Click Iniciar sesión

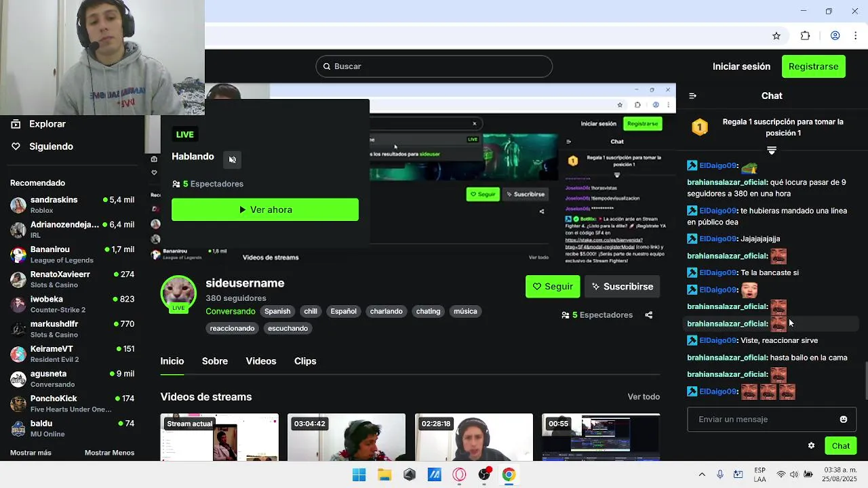pos(741,66)
